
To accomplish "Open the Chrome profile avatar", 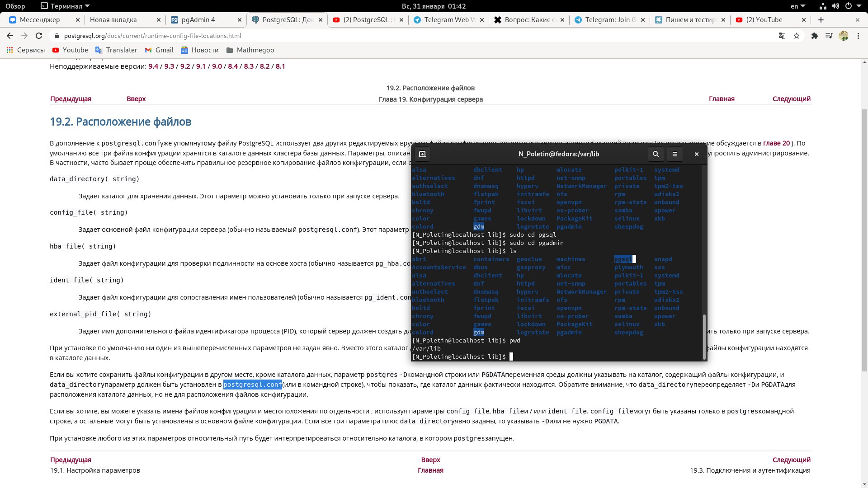I will [844, 36].
